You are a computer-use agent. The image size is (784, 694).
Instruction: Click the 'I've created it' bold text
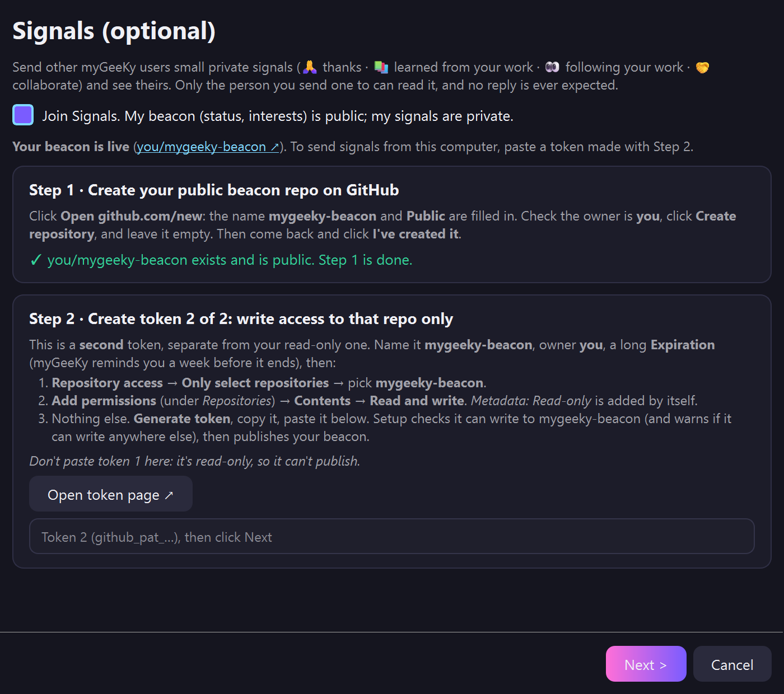point(416,234)
